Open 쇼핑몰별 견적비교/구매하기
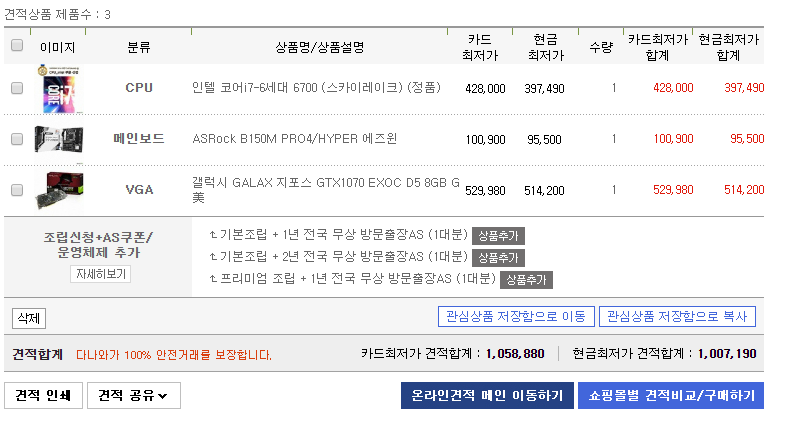 pos(670,395)
